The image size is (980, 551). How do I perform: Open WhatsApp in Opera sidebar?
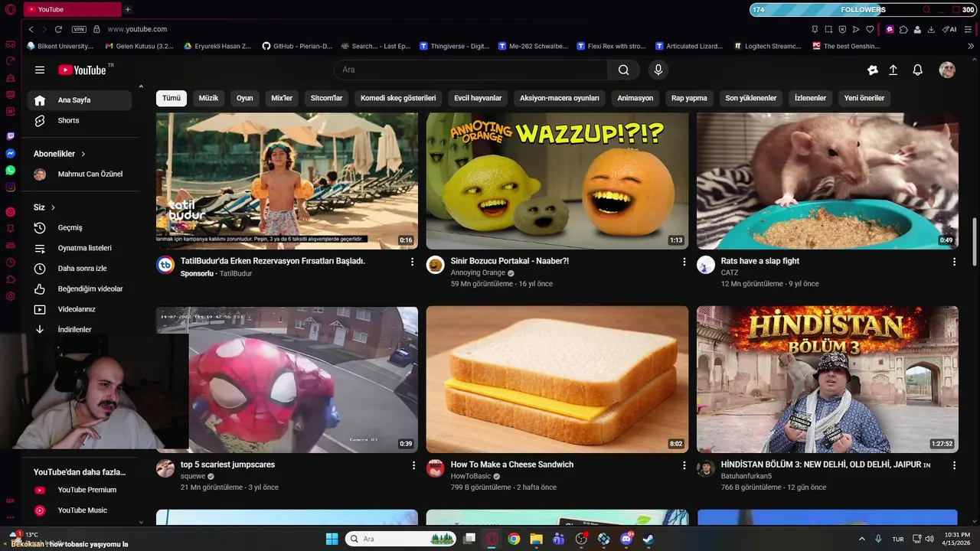tap(10, 171)
